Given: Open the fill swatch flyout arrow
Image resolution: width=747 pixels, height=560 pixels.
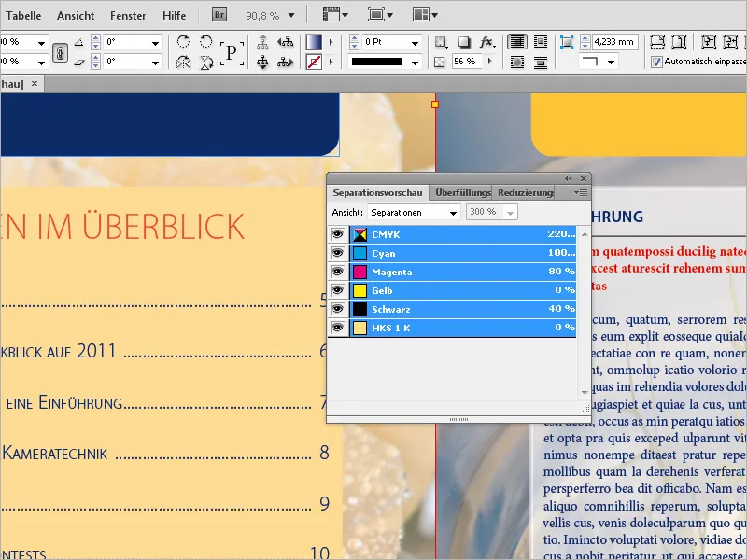Looking at the screenshot, I should tap(331, 42).
